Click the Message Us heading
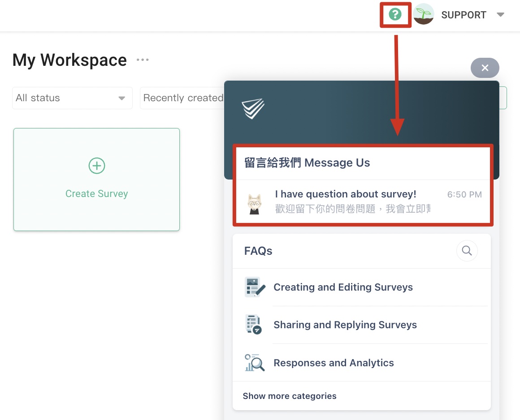 [x=307, y=163]
